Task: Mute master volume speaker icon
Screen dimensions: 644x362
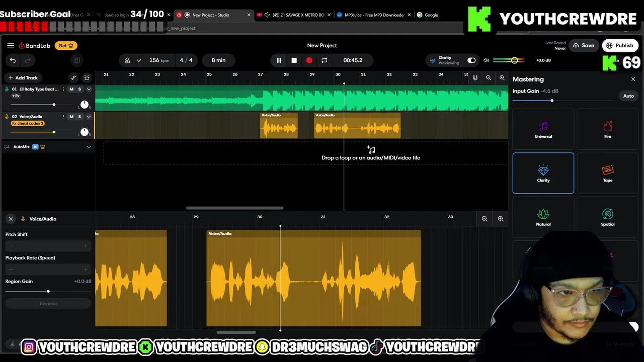Action: (486, 60)
